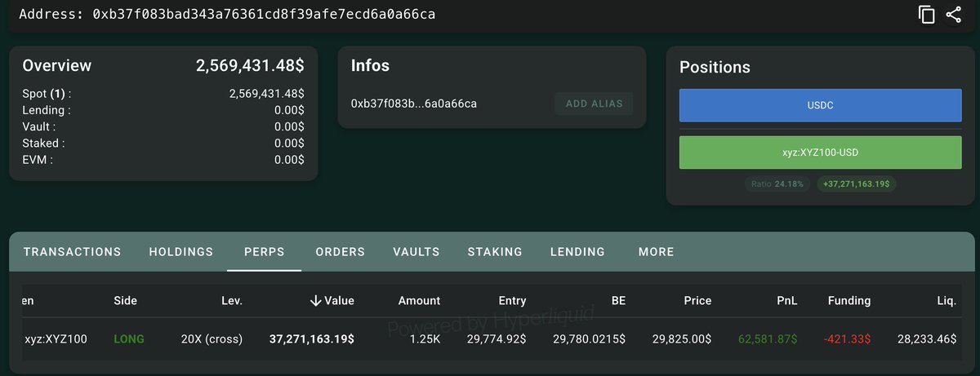Viewport: 980px width, 376px height.
Task: Open the ORDERS tab
Action: [x=341, y=252]
